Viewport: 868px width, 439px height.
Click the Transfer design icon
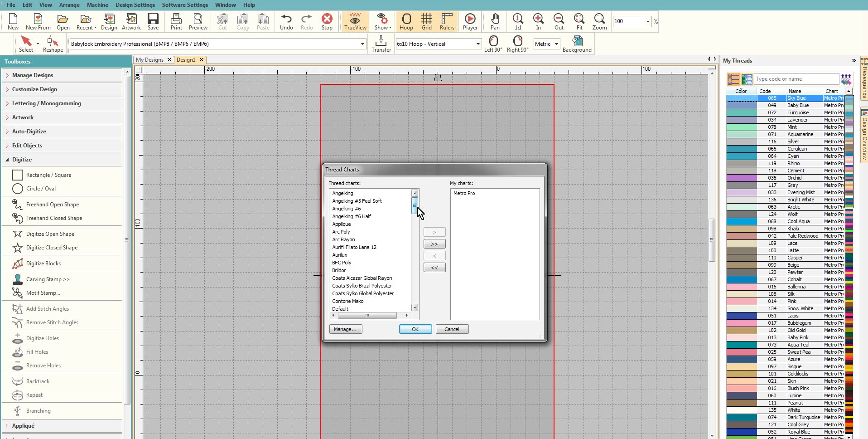[381, 43]
